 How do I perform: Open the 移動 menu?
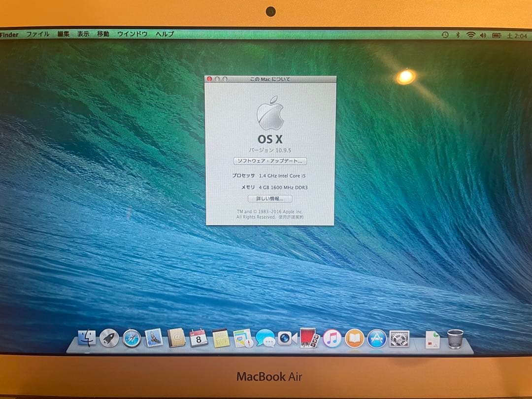click(x=103, y=34)
